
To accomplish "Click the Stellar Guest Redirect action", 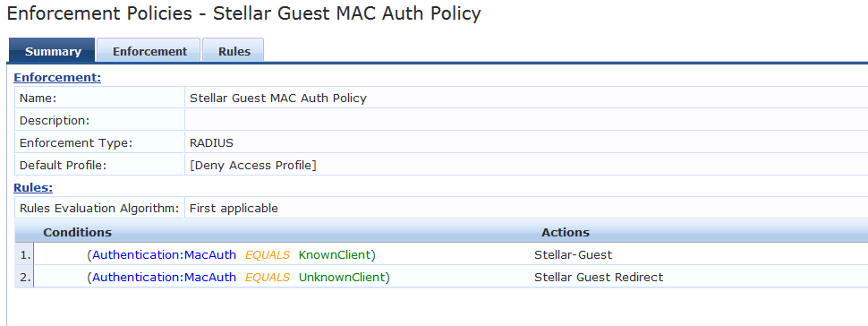I will [599, 278].
